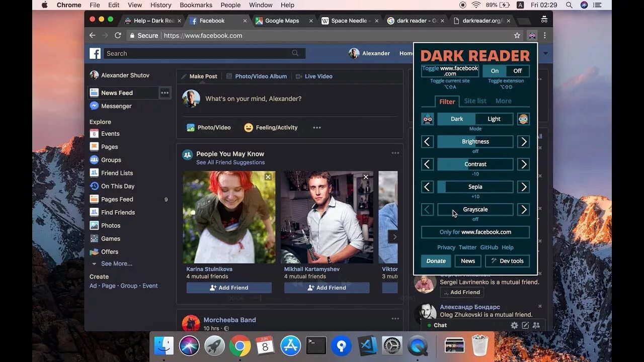This screenshot has width=644, height=362.
Task: Open Messenger from the left sidebar
Action: click(110, 106)
